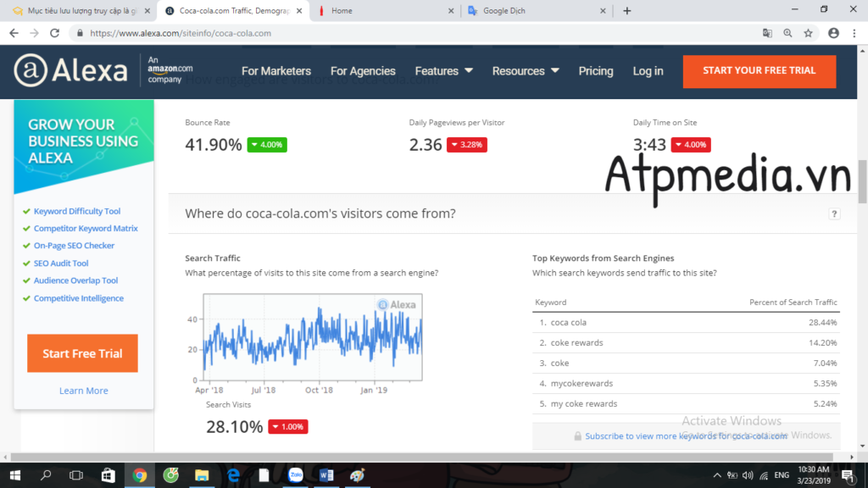Viewport: 868px width, 488px height.
Task: Select the 'mycokerewards' keyword row
Action: click(x=686, y=383)
